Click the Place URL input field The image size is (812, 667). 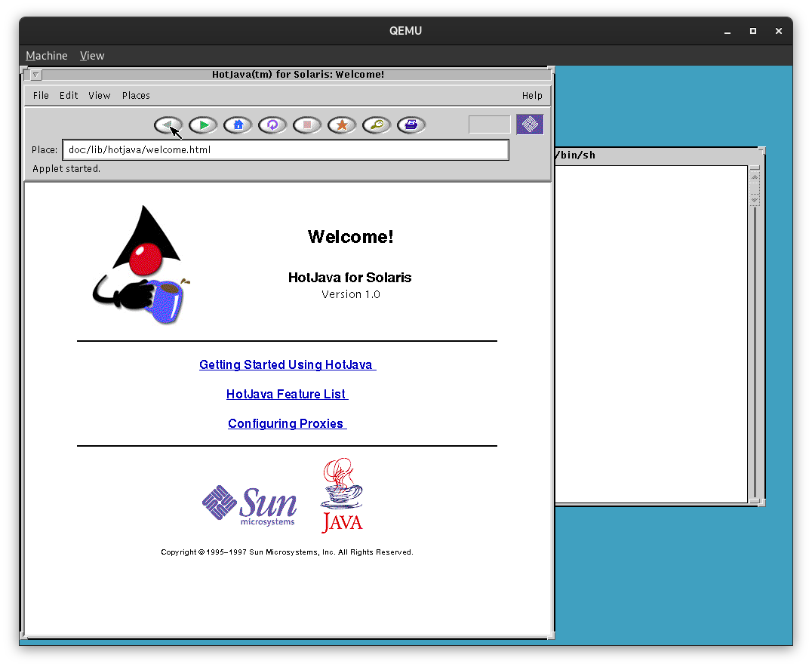285,149
